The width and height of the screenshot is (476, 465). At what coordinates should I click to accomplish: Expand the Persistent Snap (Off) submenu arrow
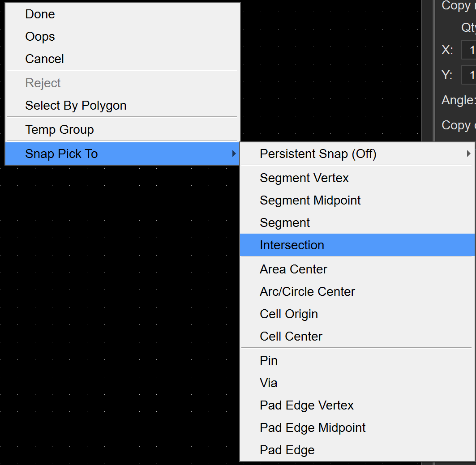click(468, 154)
